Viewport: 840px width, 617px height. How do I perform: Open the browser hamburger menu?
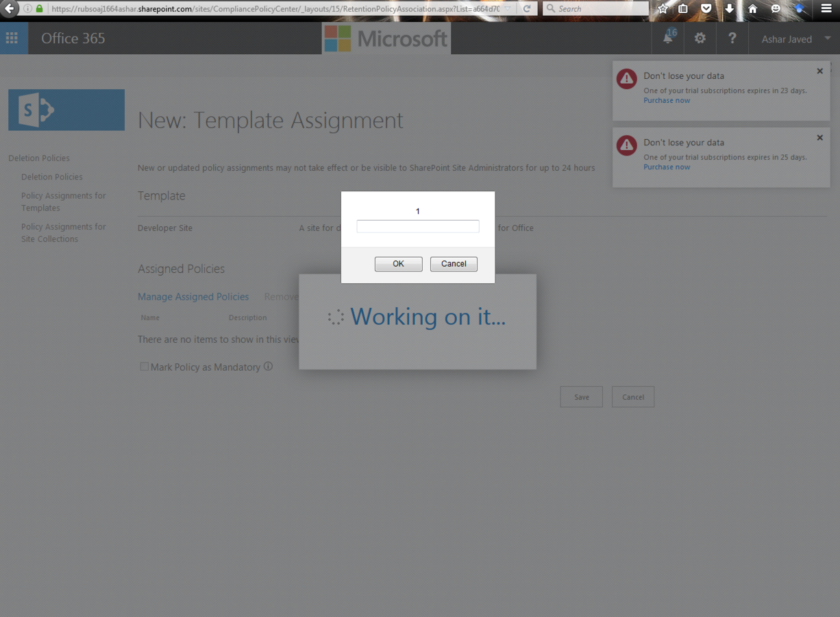[x=826, y=9]
